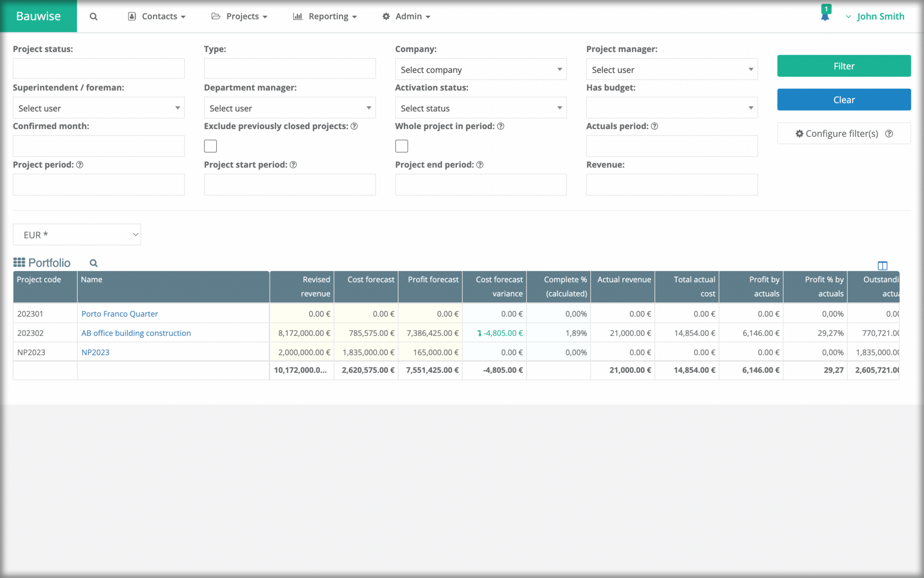
Task: Expand the Project manager Select user dropdown
Action: point(671,69)
